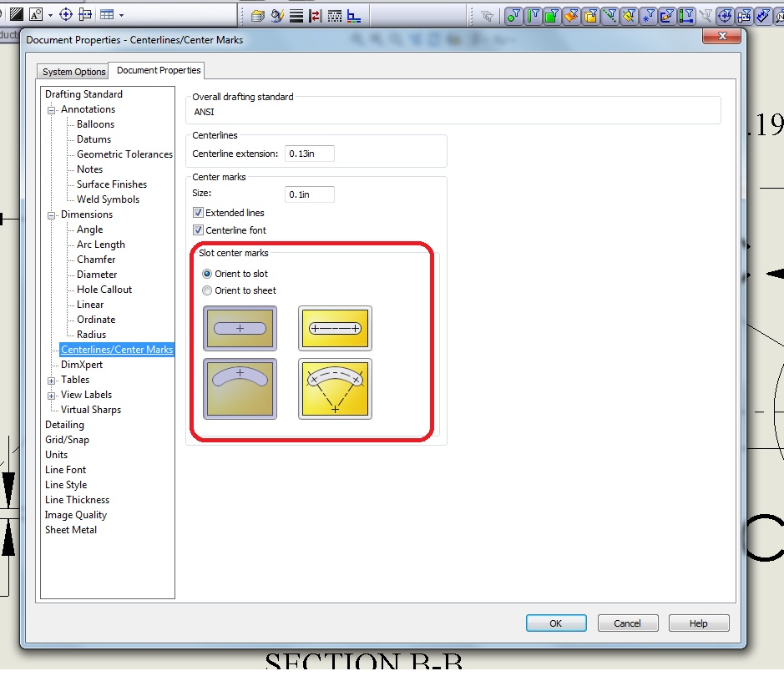Click the Layer Properties stacked-sheets icon
The height and width of the screenshot is (676, 784).
[x=258, y=16]
